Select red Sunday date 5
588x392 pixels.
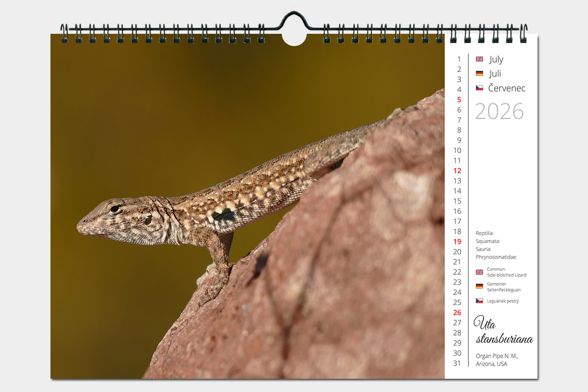[x=459, y=99]
